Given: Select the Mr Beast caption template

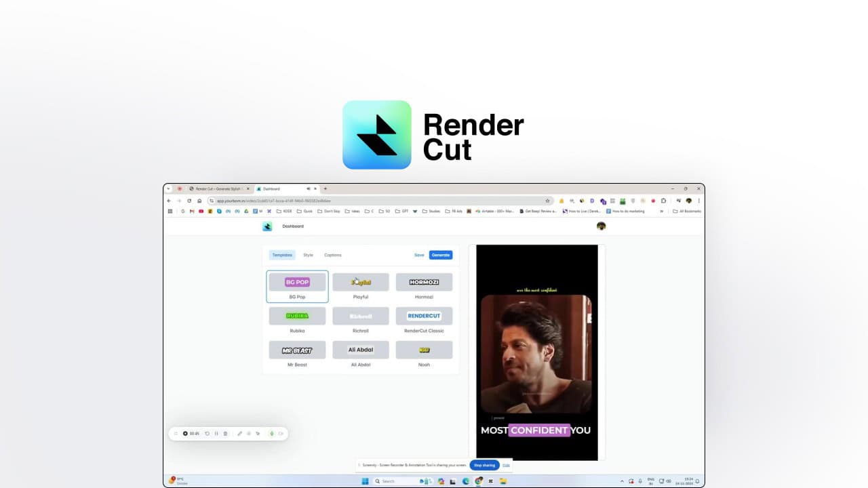Looking at the screenshot, I should pos(297,350).
